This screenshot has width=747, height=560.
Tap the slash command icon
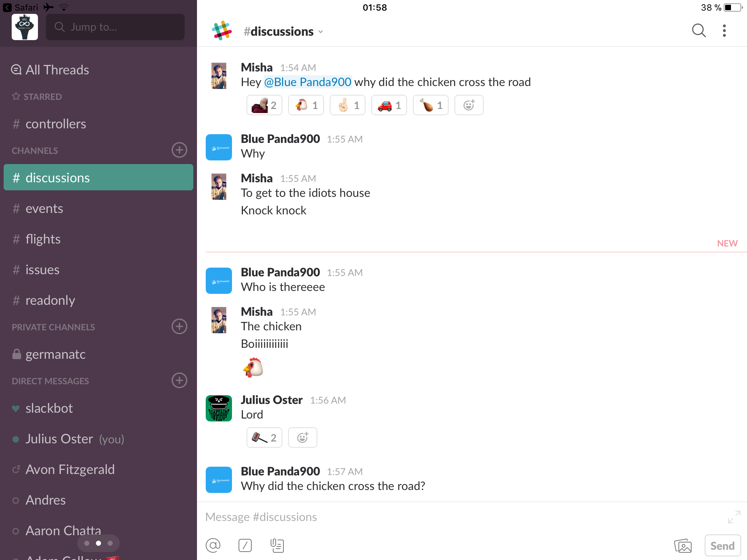(245, 545)
